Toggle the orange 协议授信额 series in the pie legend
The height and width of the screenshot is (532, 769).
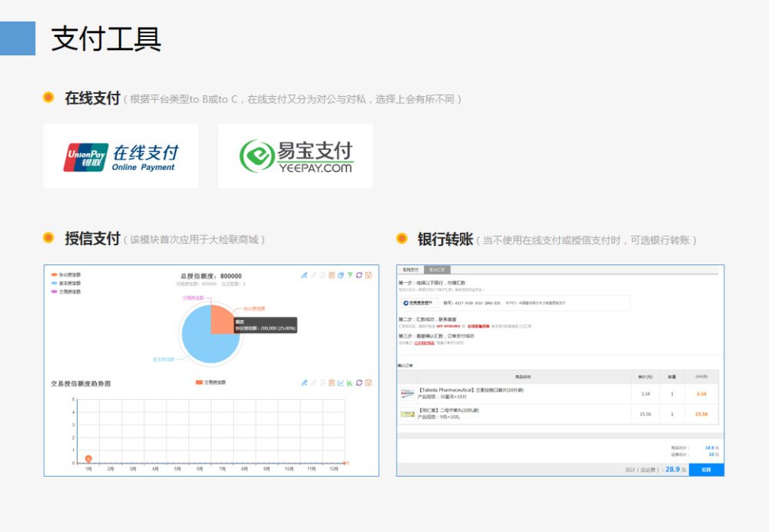pyautogui.click(x=65, y=275)
